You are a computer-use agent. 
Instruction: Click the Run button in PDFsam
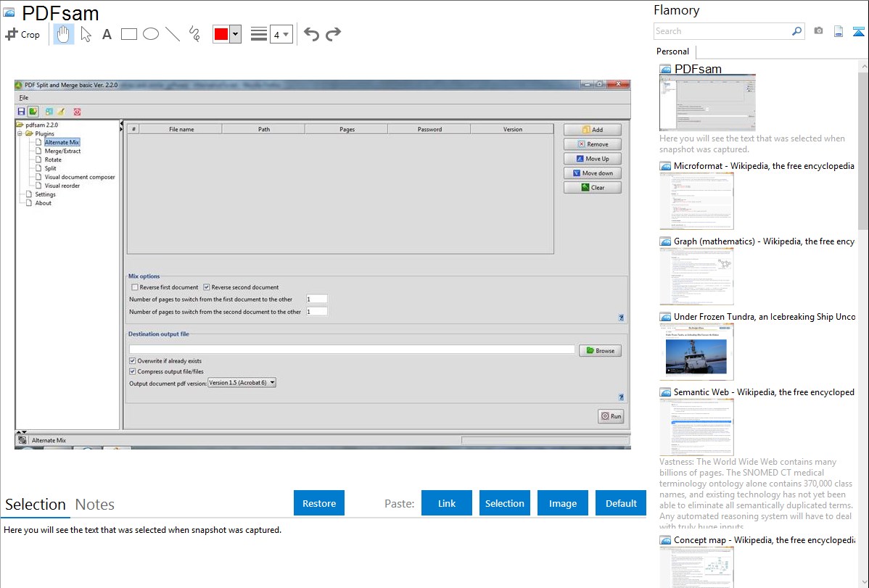click(611, 416)
